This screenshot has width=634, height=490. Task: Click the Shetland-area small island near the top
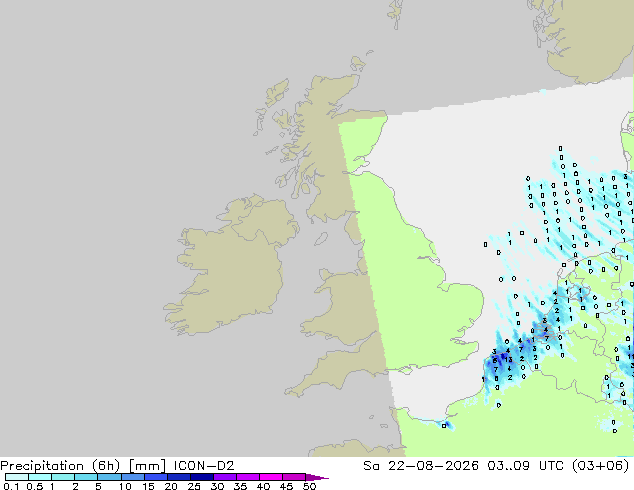coord(395,15)
